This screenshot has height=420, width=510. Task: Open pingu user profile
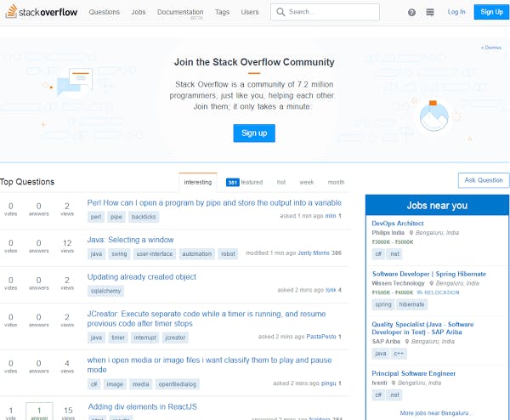click(x=328, y=383)
